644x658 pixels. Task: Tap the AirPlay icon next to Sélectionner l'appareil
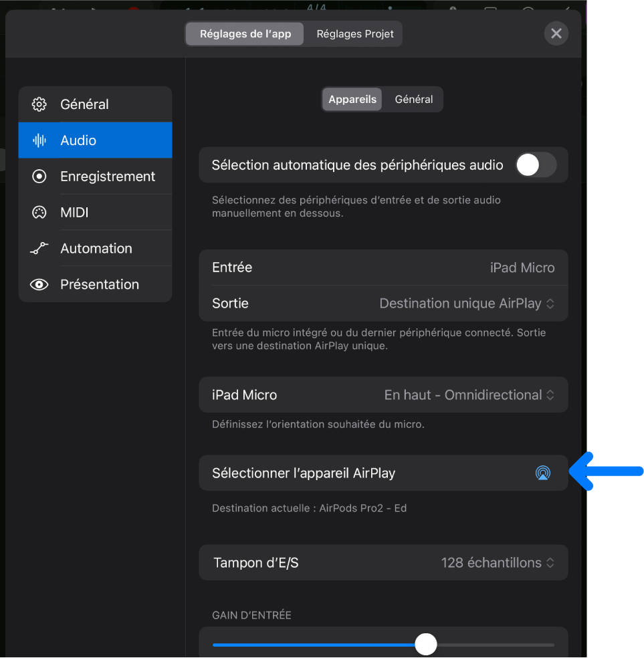point(543,473)
